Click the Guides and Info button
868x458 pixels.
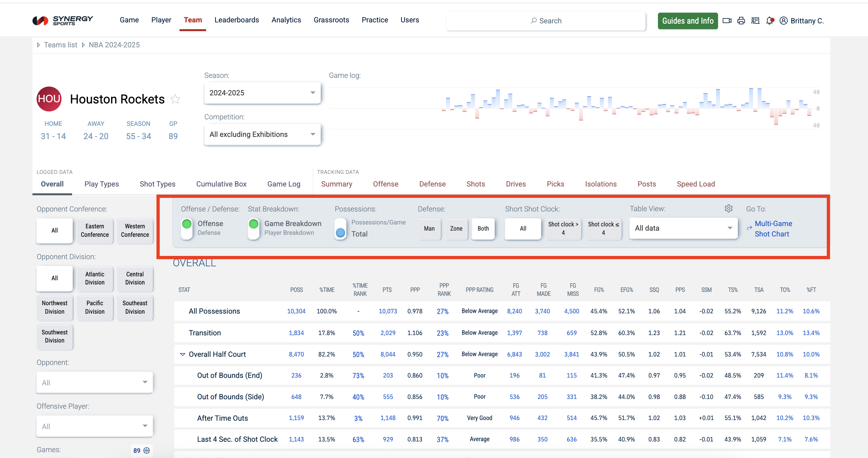pyautogui.click(x=688, y=21)
